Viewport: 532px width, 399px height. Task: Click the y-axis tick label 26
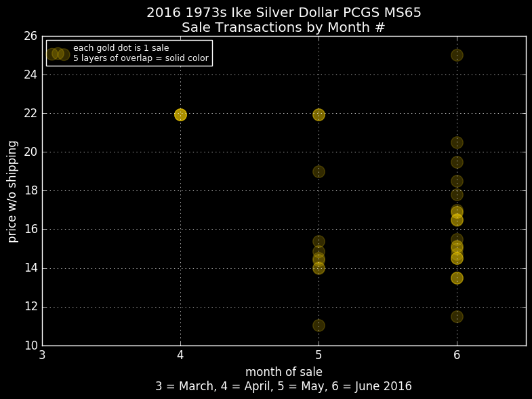point(30,36)
